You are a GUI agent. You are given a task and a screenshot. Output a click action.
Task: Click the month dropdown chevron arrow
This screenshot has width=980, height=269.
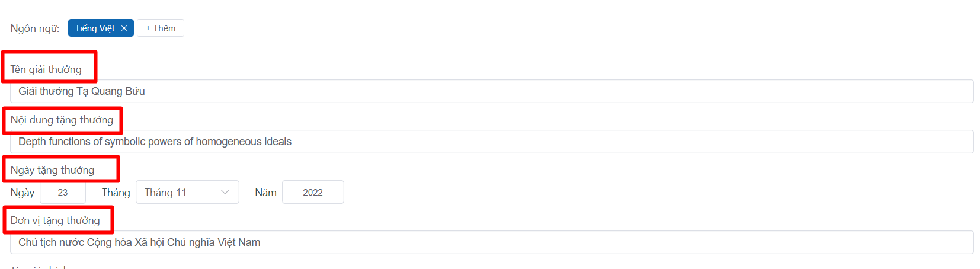(225, 193)
